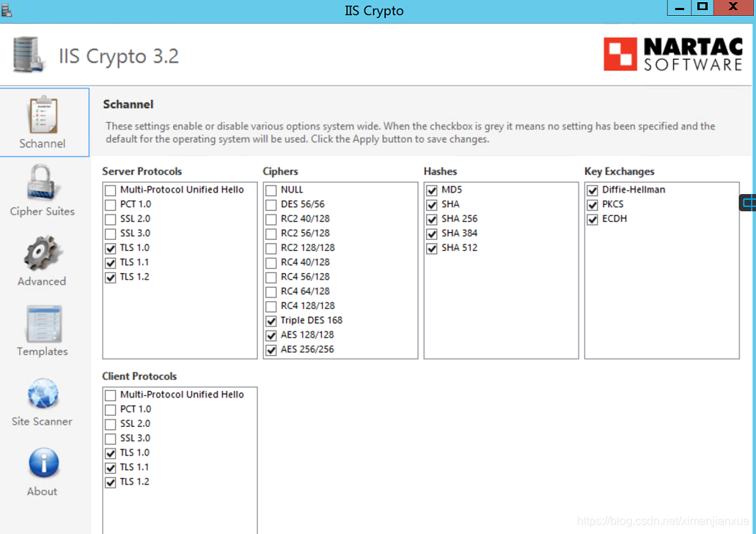Viewport: 756px width, 534px height.
Task: Open the Site Scanner globe icon
Action: pyautogui.click(x=43, y=394)
